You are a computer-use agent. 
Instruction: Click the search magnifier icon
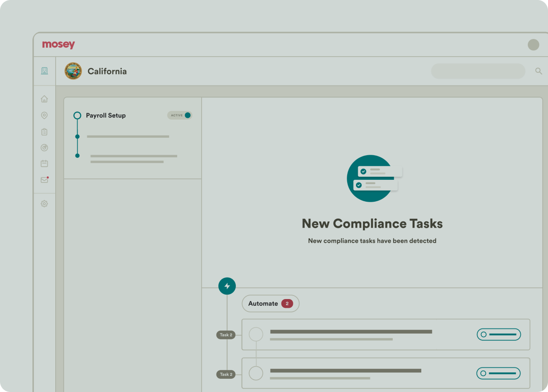[539, 71]
